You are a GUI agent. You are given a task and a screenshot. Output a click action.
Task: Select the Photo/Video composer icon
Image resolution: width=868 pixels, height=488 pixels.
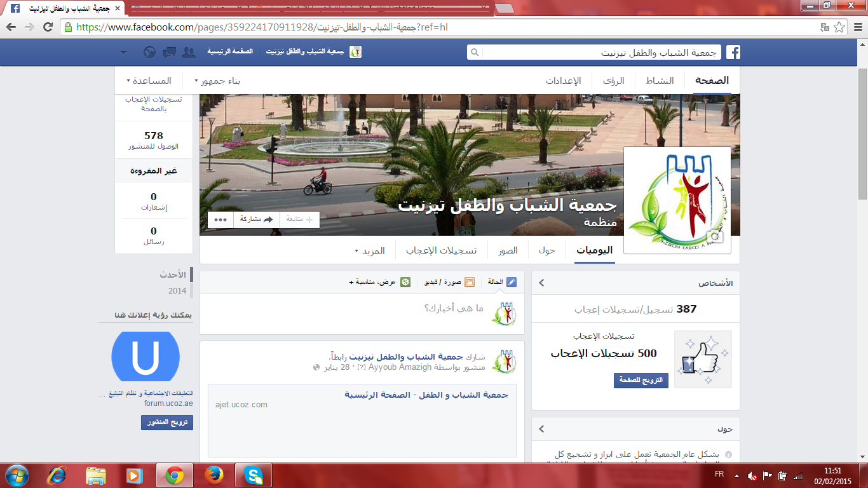coord(470,282)
